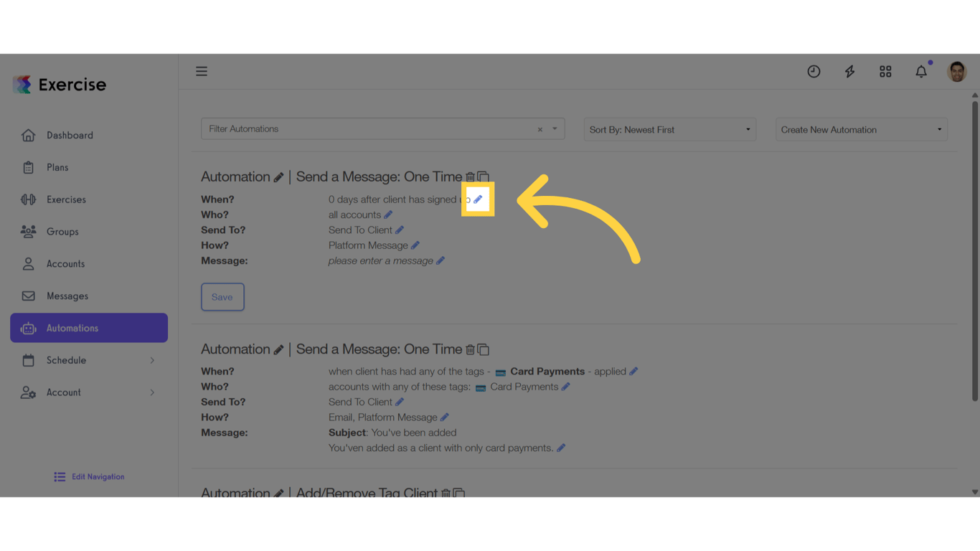This screenshot has height=551, width=980.
Task: Delete the first Send a Message automation
Action: [x=471, y=176]
